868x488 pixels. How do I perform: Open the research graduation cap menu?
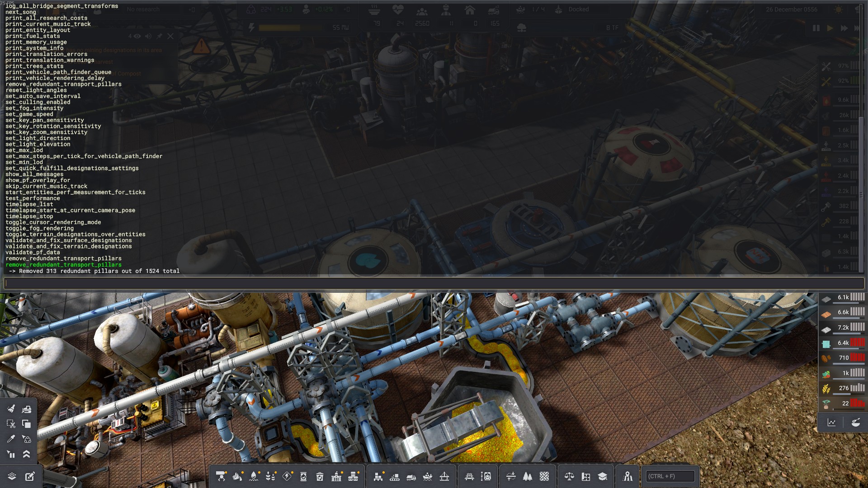click(x=602, y=476)
